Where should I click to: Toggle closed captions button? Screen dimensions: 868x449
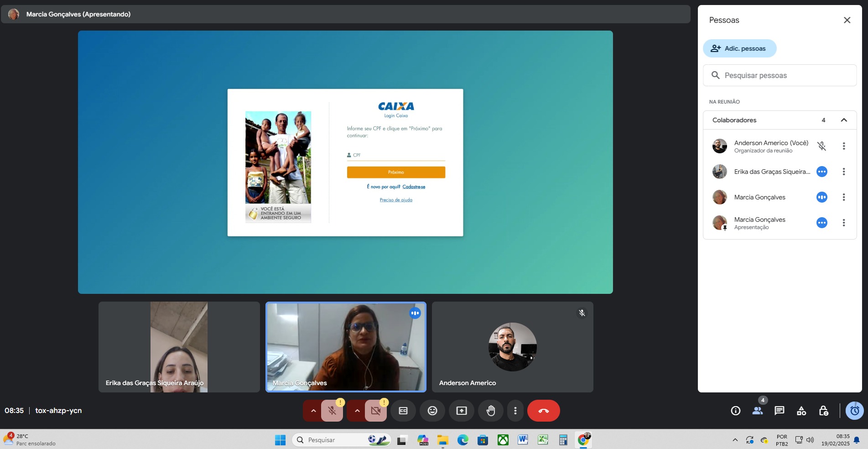coord(403,411)
